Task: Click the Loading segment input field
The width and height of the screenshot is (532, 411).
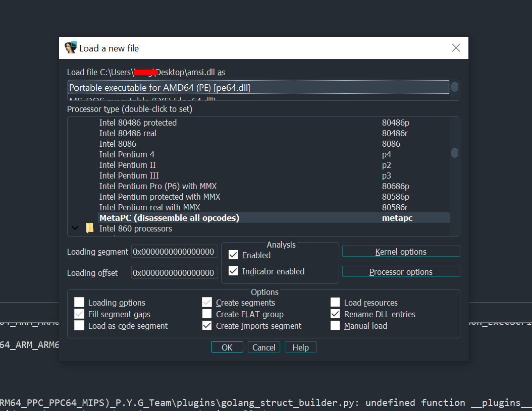Action: pyautogui.click(x=175, y=252)
